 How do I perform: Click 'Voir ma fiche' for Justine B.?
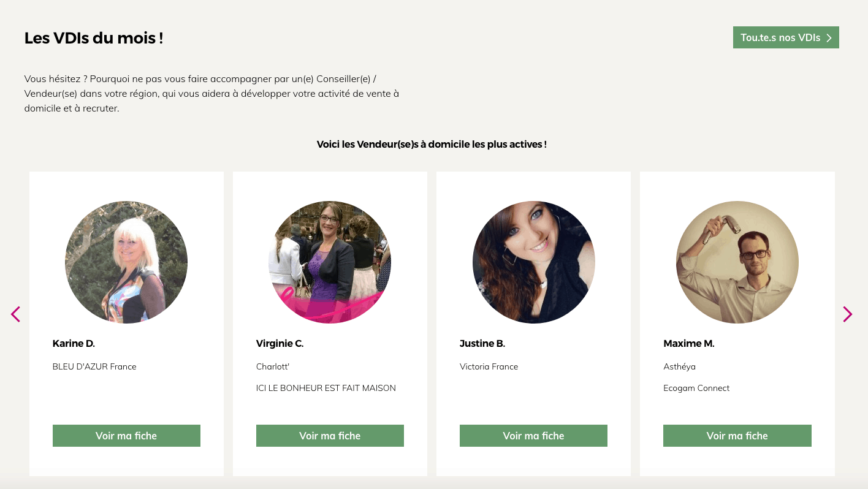coord(533,436)
